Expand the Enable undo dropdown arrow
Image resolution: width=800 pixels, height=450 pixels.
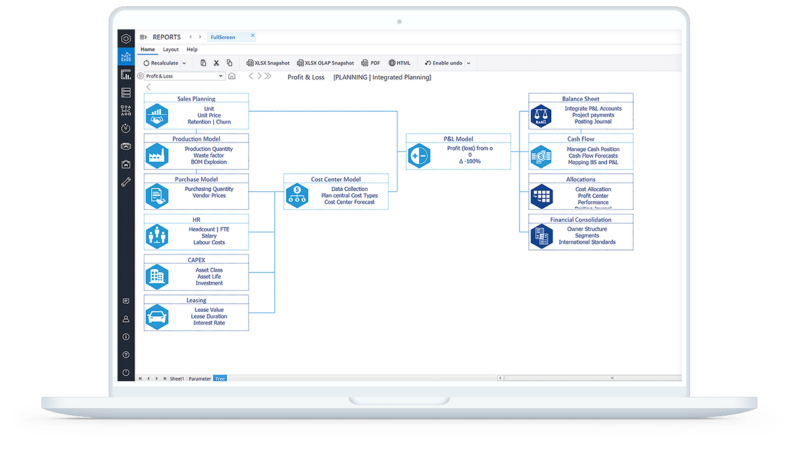pyautogui.click(x=468, y=63)
